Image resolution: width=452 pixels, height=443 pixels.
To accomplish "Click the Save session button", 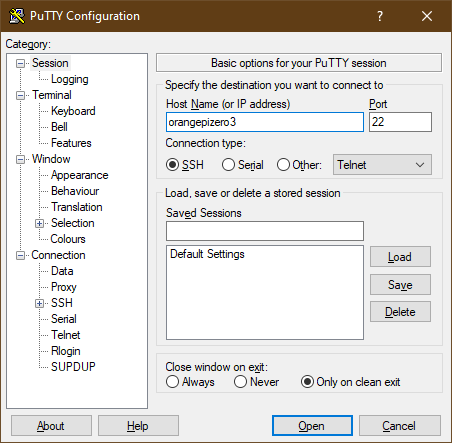I will pos(400,285).
